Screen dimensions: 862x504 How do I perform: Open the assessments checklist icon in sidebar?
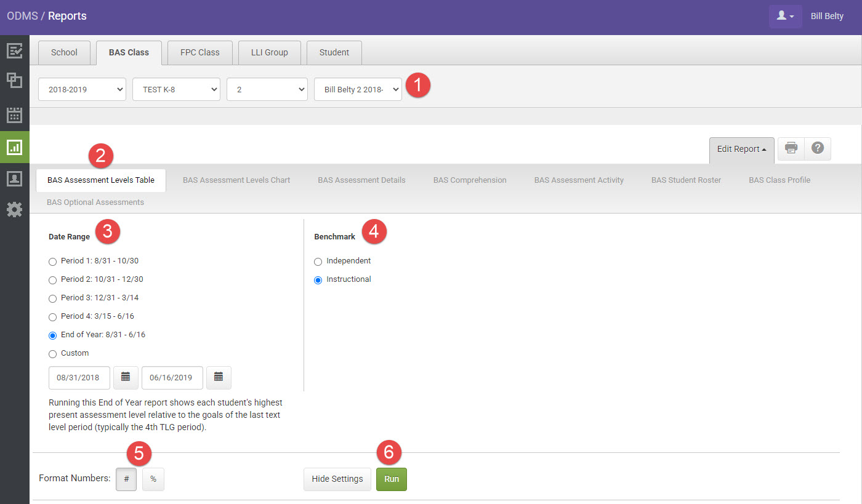(15, 51)
